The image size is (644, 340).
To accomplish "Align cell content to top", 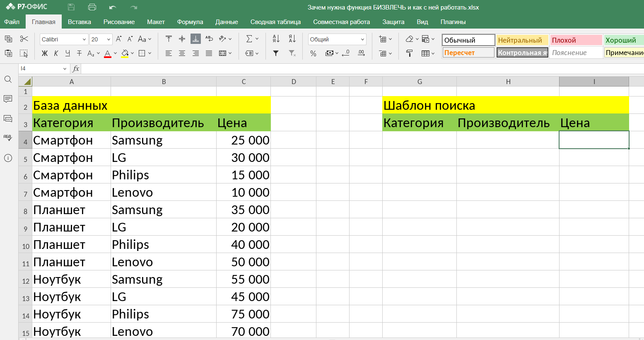I will [x=169, y=39].
